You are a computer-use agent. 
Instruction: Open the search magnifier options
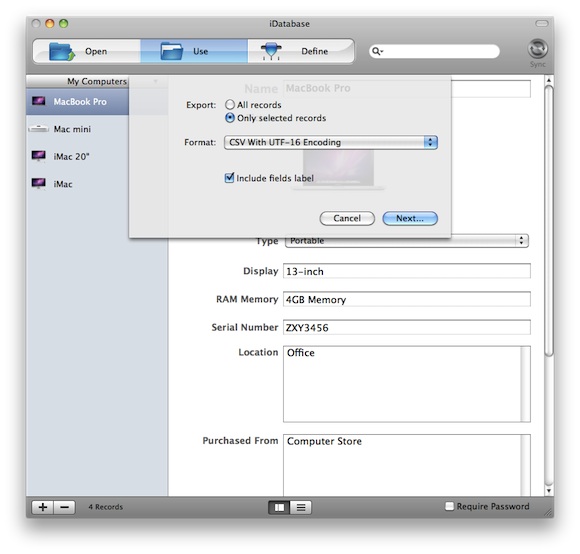377,51
